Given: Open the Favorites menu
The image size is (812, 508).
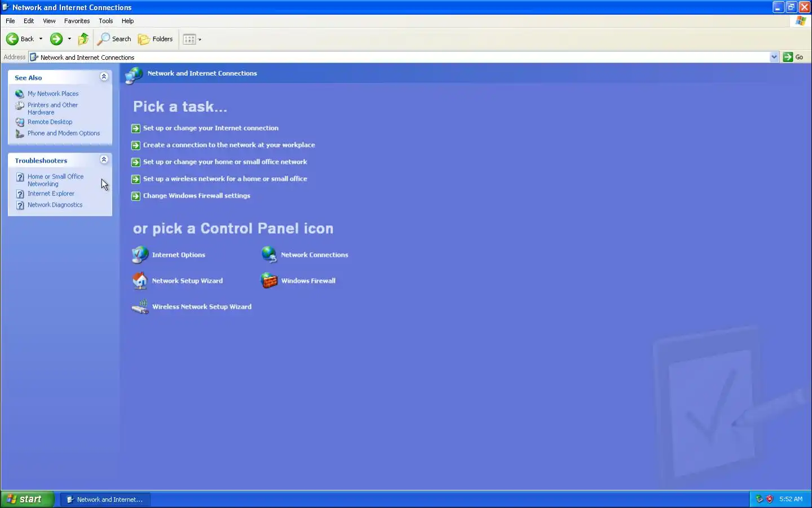Looking at the screenshot, I should tap(77, 21).
